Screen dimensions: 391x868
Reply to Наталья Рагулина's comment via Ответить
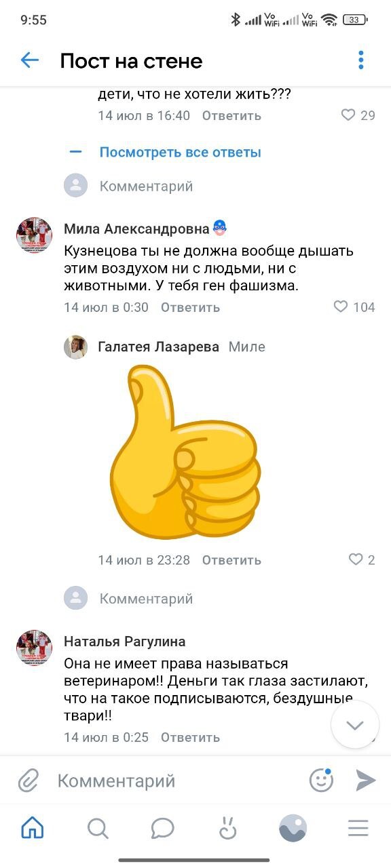(x=191, y=737)
